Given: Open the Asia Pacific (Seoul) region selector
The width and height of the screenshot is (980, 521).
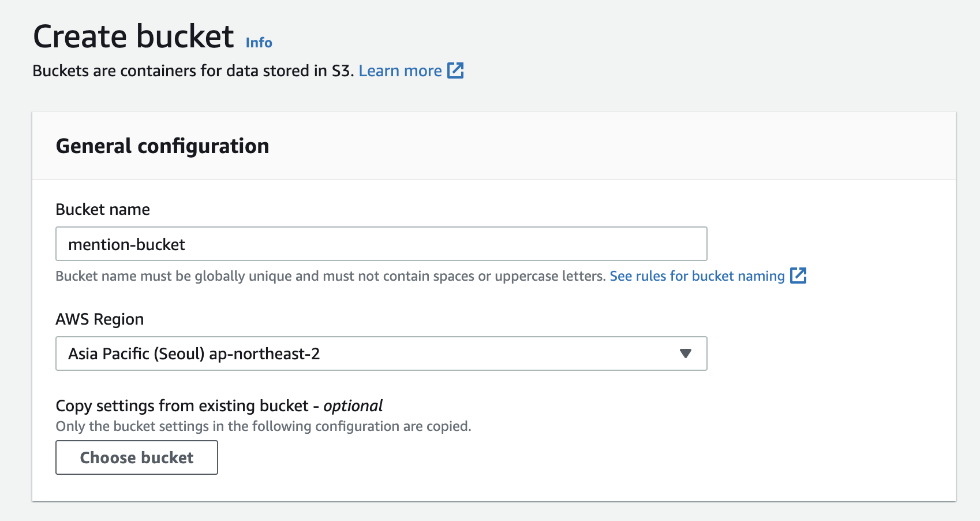Looking at the screenshot, I should tap(381, 353).
